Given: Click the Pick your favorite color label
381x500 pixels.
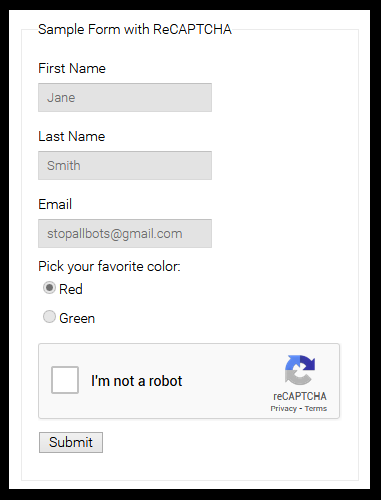Looking at the screenshot, I should pyautogui.click(x=109, y=266).
